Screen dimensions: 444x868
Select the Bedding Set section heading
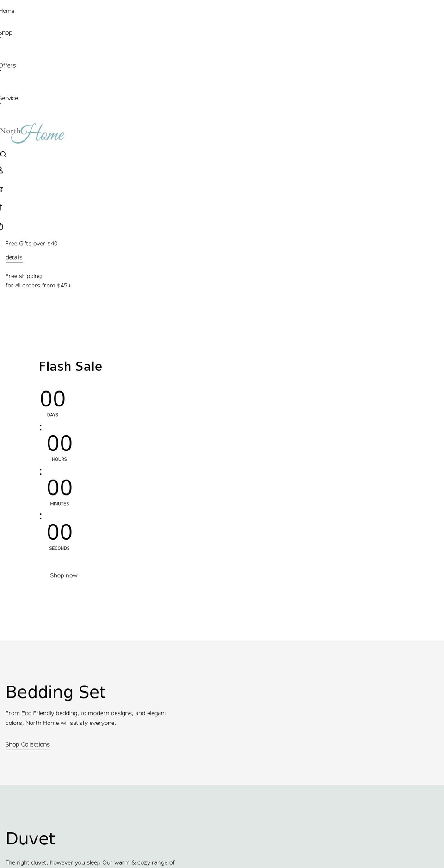pos(55,692)
